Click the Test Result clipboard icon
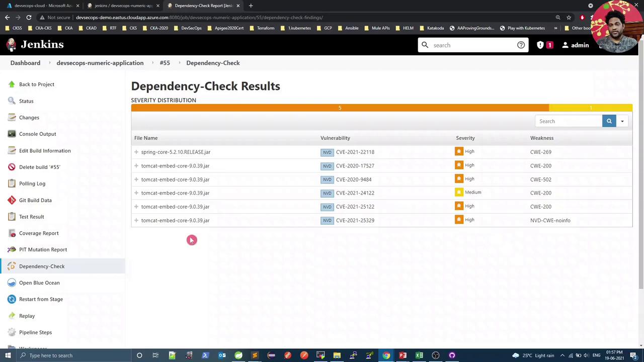 tap(12, 217)
